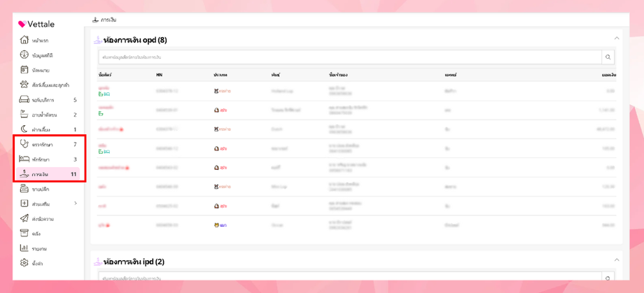644x293 pixels.
Task: Click the icon beside ห้องการเงิน opd heading
Action: (x=98, y=40)
